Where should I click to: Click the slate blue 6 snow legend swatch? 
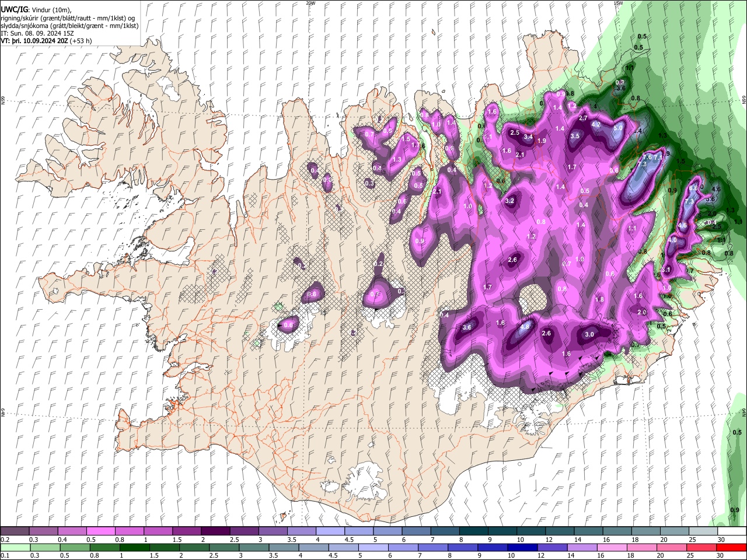point(416,531)
